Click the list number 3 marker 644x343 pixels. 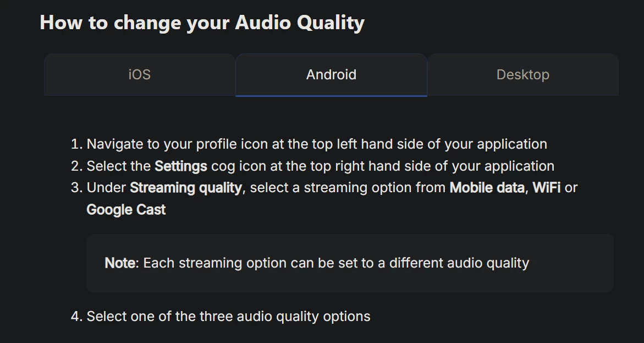[76, 188]
